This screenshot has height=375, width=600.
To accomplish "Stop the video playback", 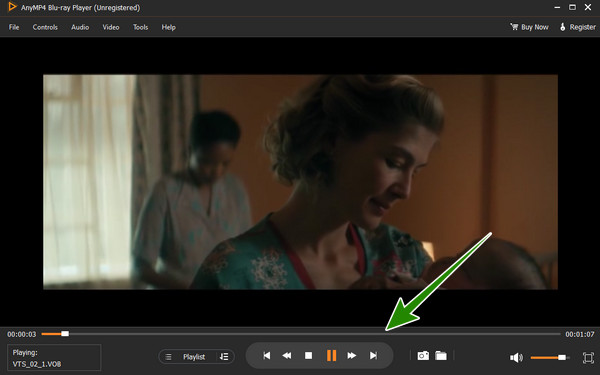I will tap(308, 356).
